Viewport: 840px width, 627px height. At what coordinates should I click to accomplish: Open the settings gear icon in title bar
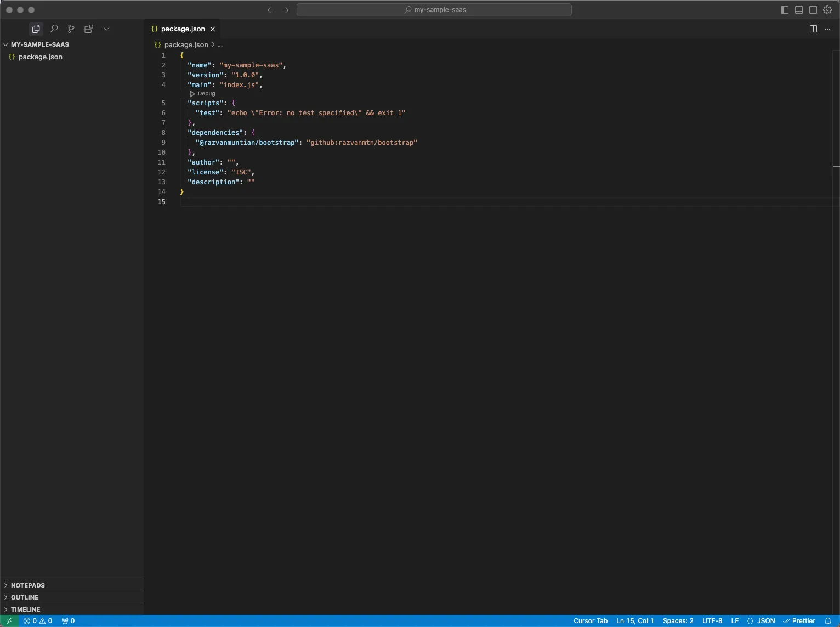coord(827,10)
